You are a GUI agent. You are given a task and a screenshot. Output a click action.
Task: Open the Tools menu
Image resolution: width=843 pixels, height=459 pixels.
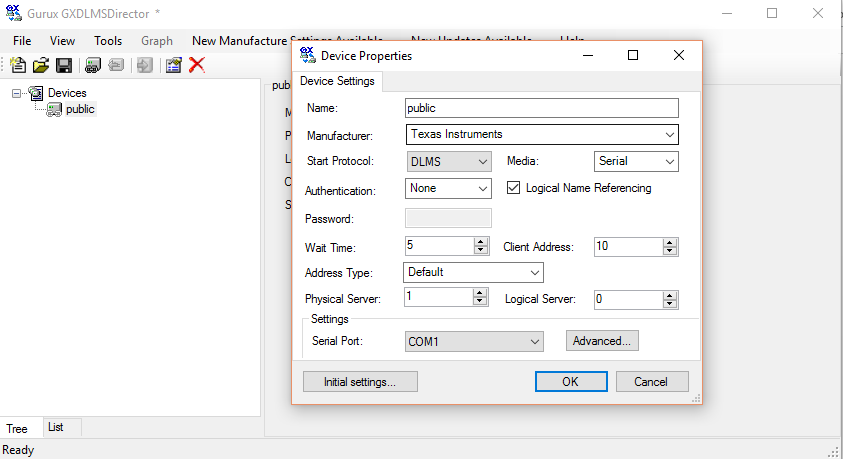[108, 41]
